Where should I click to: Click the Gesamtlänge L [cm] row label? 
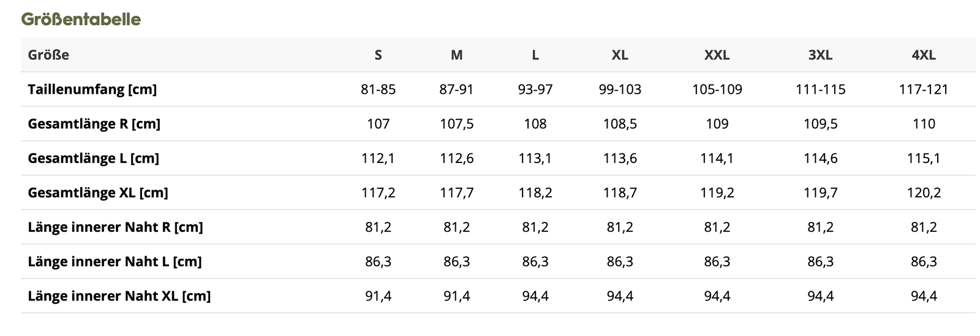tap(93, 158)
